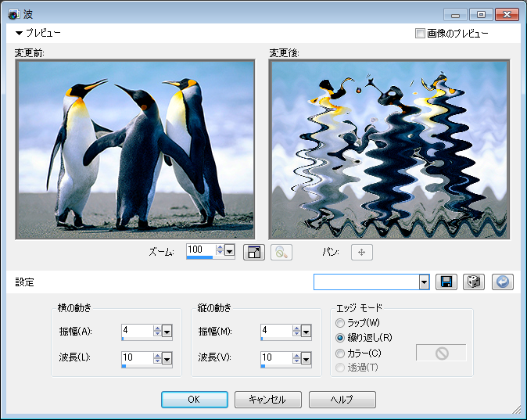Click the 横の動き group label
This screenshot has height=420, width=527.
[74, 307]
